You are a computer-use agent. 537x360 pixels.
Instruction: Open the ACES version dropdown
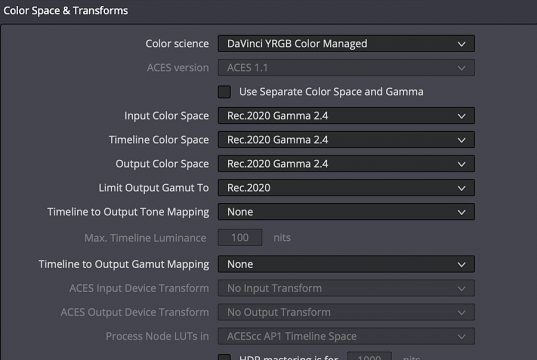point(346,68)
